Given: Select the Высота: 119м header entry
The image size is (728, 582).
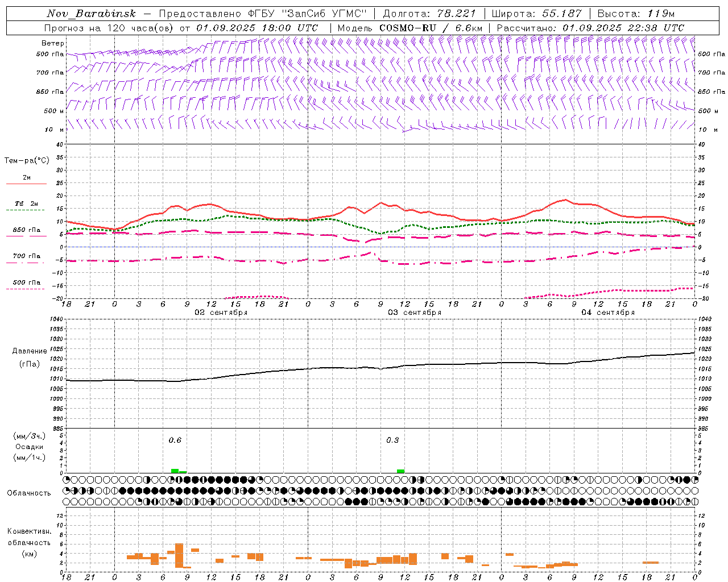Looking at the screenshot, I should (636, 14).
